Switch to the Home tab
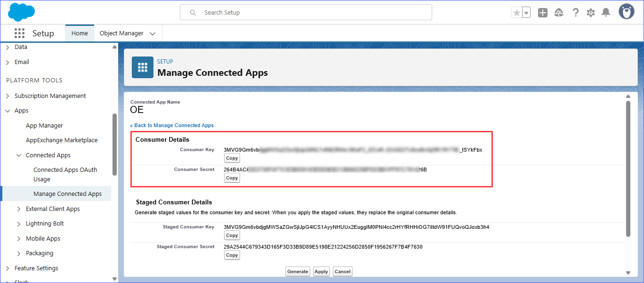Image resolution: width=644 pixels, height=283 pixels. click(80, 33)
